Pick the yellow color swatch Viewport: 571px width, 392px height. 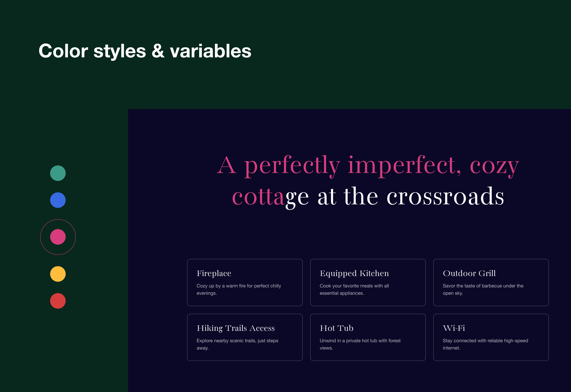pyautogui.click(x=58, y=274)
